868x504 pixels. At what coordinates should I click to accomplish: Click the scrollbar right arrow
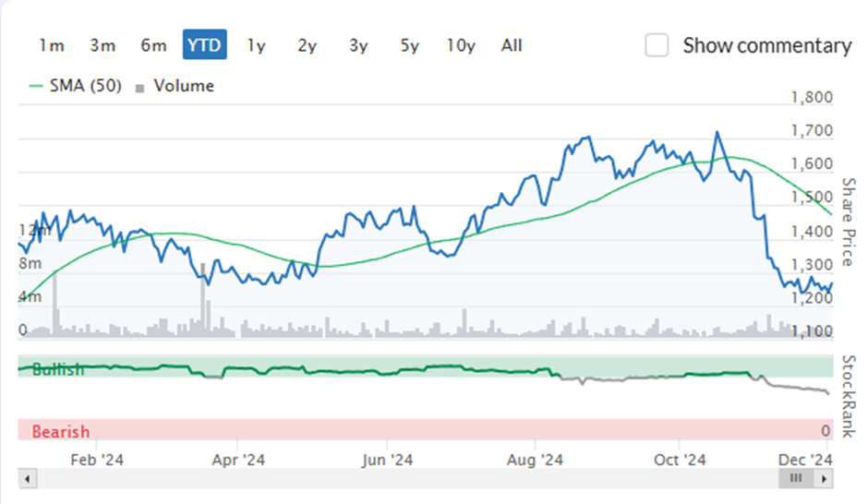click(824, 478)
